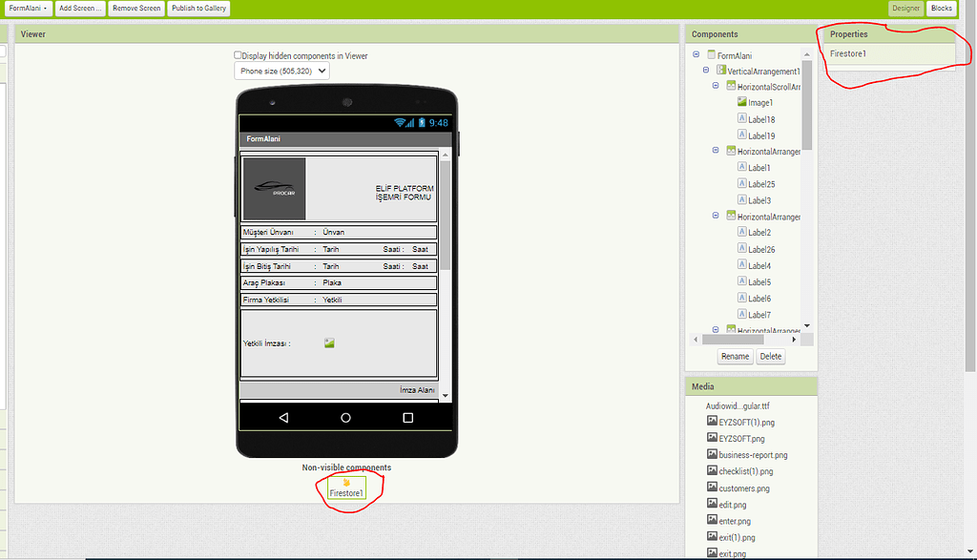This screenshot has height=560, width=977.
Task: Open the FormAlani screen selector dropdown
Action: [x=26, y=8]
